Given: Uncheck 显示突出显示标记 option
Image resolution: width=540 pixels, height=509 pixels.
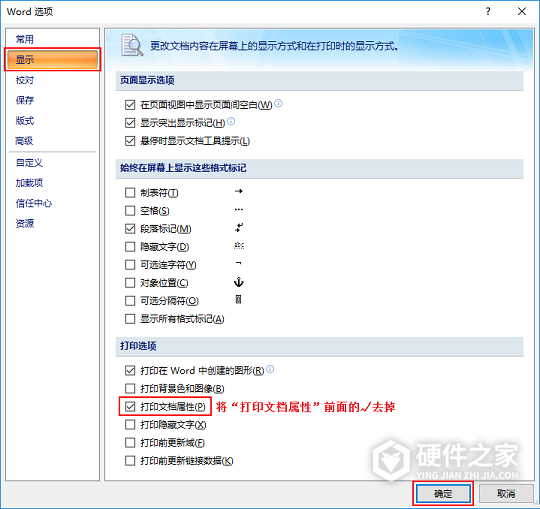Looking at the screenshot, I should tap(130, 123).
